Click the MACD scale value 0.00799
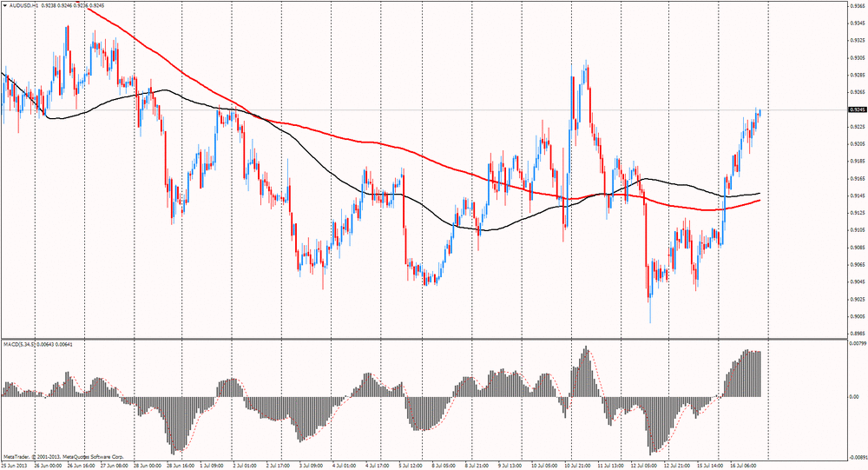868x470 pixels. click(x=857, y=344)
